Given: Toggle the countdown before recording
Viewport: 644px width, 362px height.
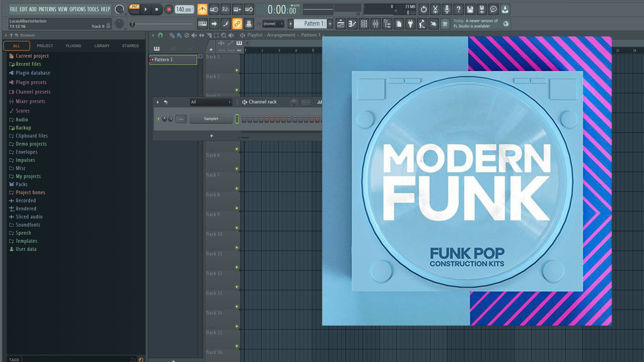Looking at the screenshot, I should click(226, 9).
